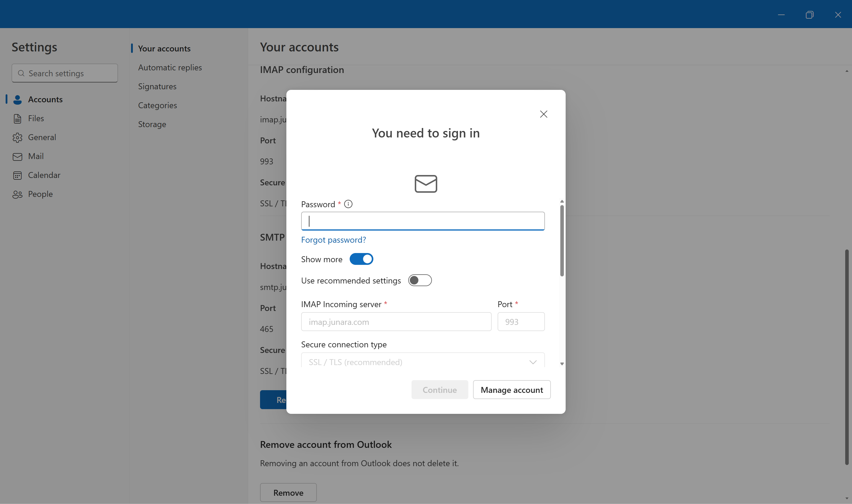Click the password info icon
Image resolution: width=852 pixels, height=504 pixels.
(x=348, y=204)
